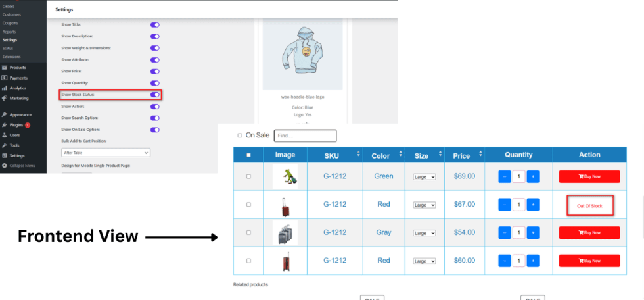The height and width of the screenshot is (300, 644).
Task: Open Customers in WooCommerce submenu
Action: 12,14
